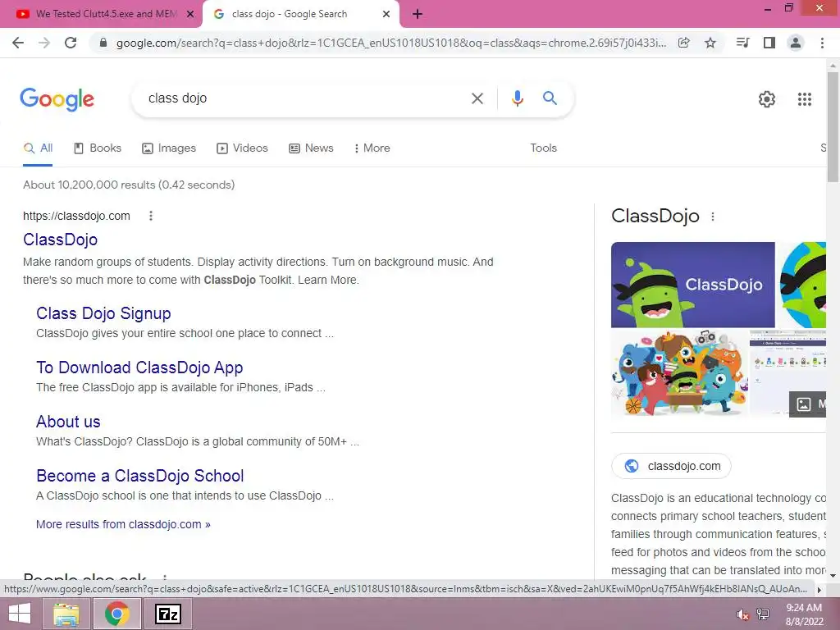
Task: Click Chrome icon in taskbar
Action: (x=116, y=614)
